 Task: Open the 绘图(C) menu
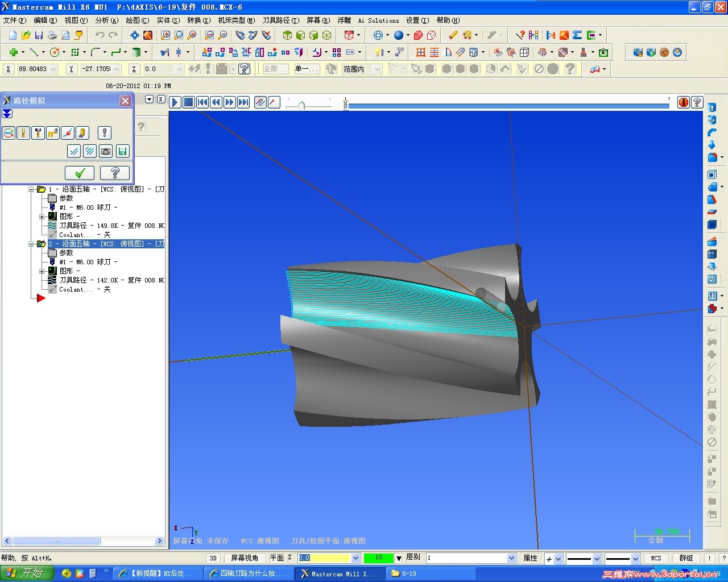[x=138, y=20]
